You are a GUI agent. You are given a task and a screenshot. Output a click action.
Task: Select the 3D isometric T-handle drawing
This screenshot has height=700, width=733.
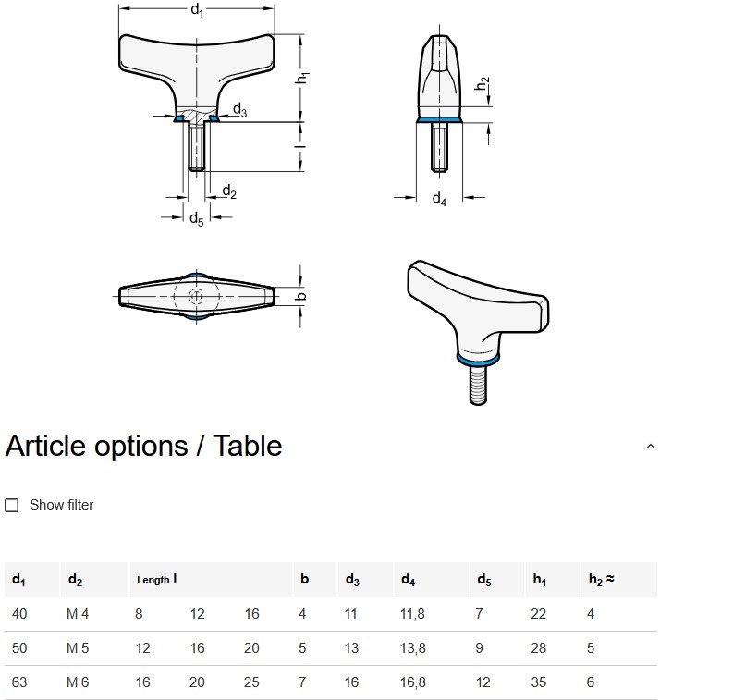click(478, 333)
